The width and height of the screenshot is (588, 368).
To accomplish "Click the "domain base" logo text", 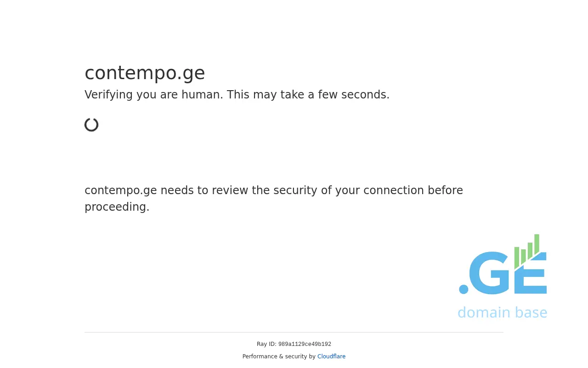I will [x=502, y=312].
